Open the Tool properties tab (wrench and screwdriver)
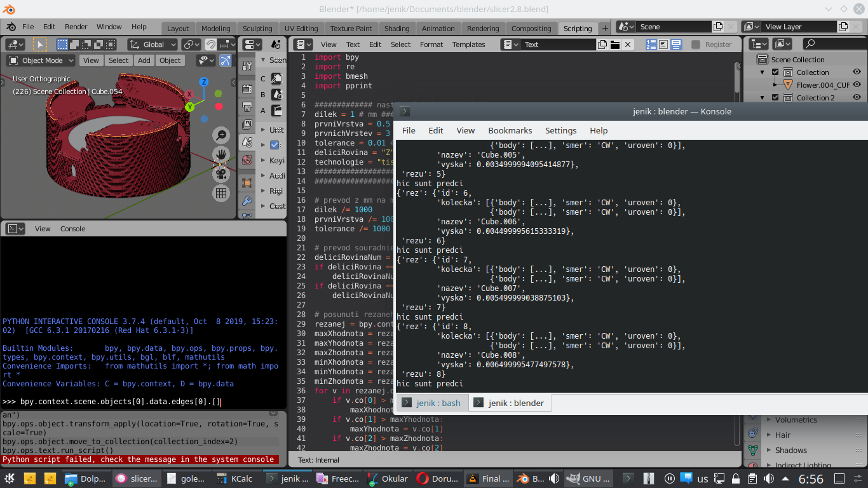 point(247,67)
